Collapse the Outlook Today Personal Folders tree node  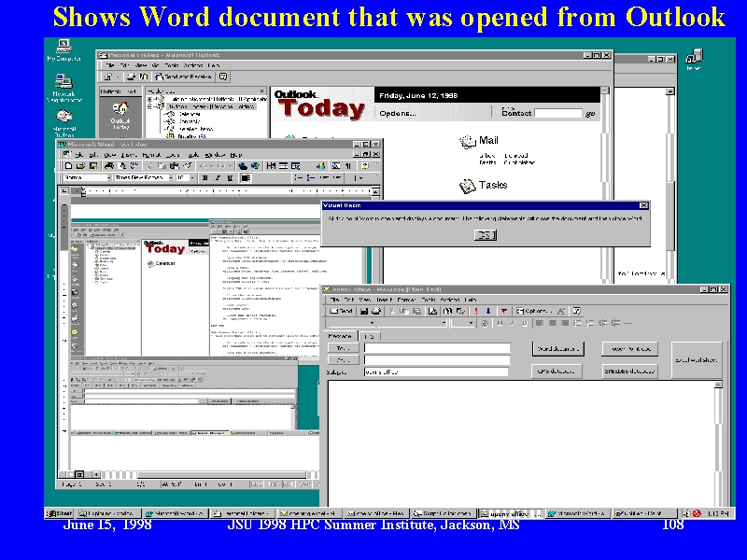pyautogui.click(x=150, y=106)
